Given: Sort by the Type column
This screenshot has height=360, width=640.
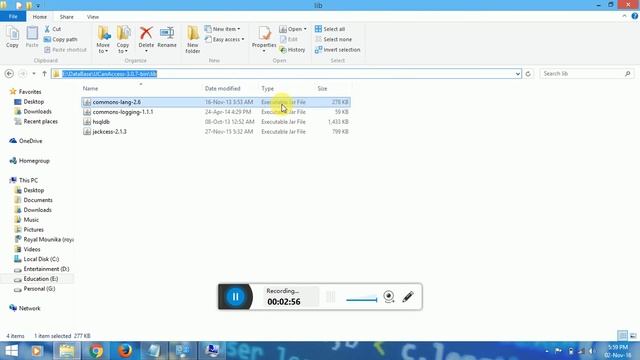Looking at the screenshot, I should (267, 88).
